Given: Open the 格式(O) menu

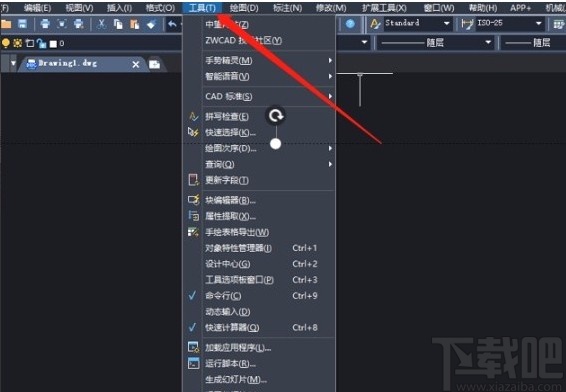Looking at the screenshot, I should pyautogui.click(x=160, y=8).
